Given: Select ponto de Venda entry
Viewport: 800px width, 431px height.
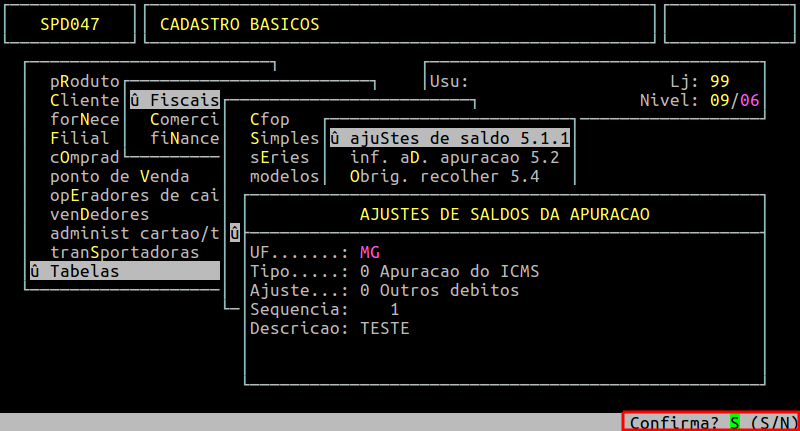Looking at the screenshot, I should point(119,176).
